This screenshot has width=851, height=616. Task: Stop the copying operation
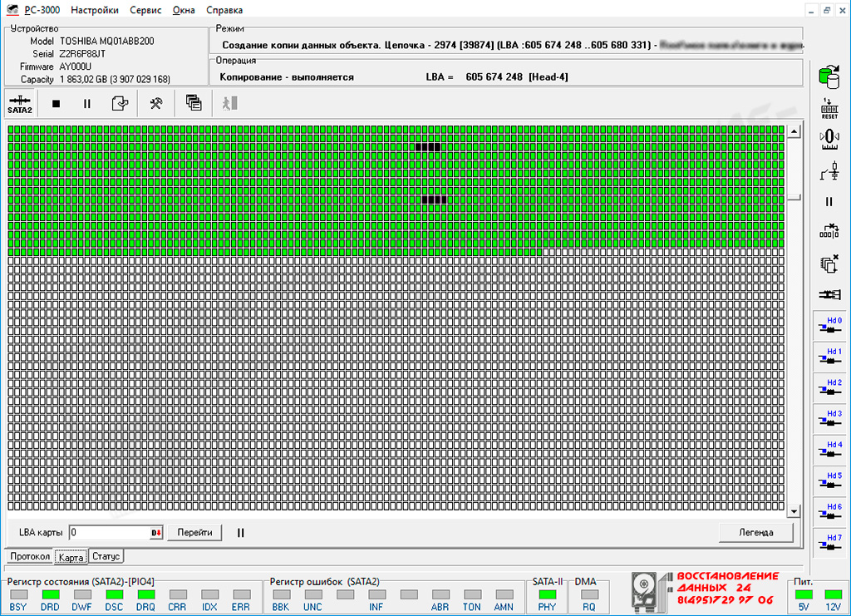point(56,103)
